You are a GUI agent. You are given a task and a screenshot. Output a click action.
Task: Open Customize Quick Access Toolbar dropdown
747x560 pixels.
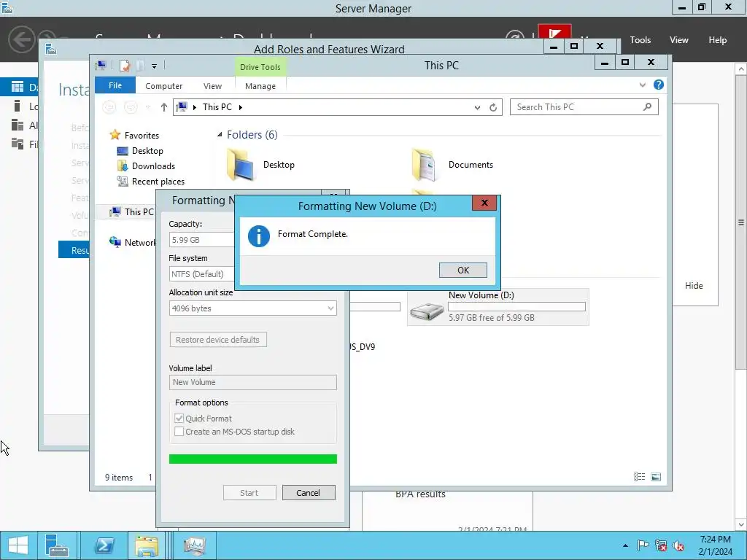click(155, 66)
